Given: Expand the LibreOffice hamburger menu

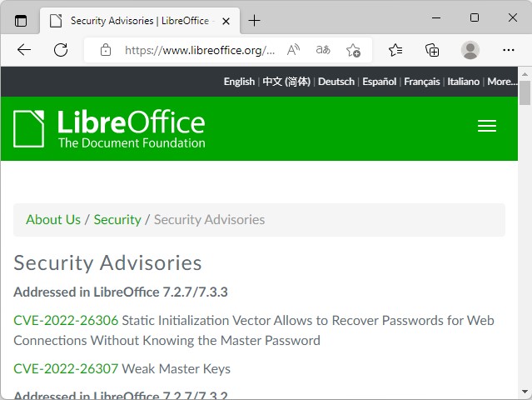Looking at the screenshot, I should point(487,126).
